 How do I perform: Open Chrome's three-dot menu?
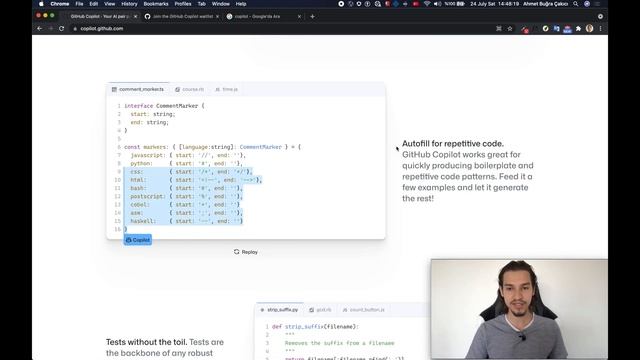click(x=600, y=29)
